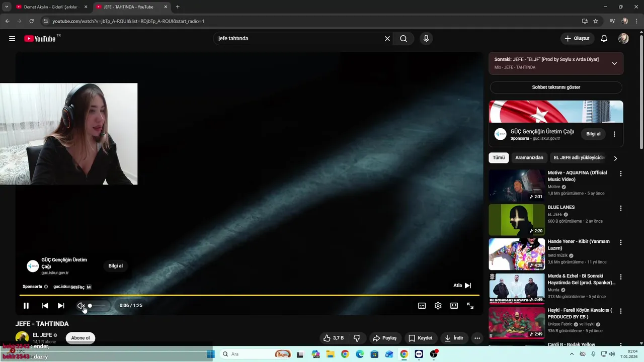Show chat replay with Sohbet tekrarını göster

click(x=556, y=87)
